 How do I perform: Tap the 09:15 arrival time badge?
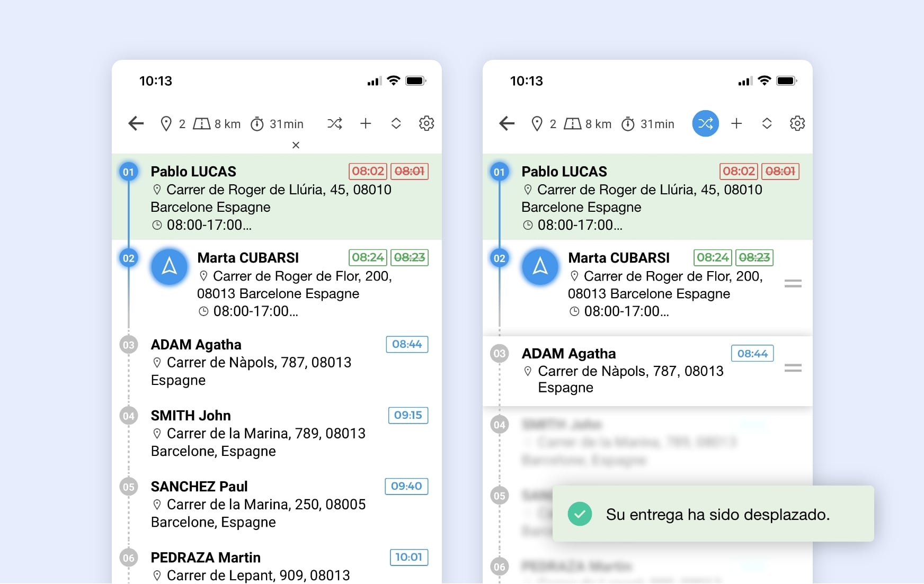(408, 415)
